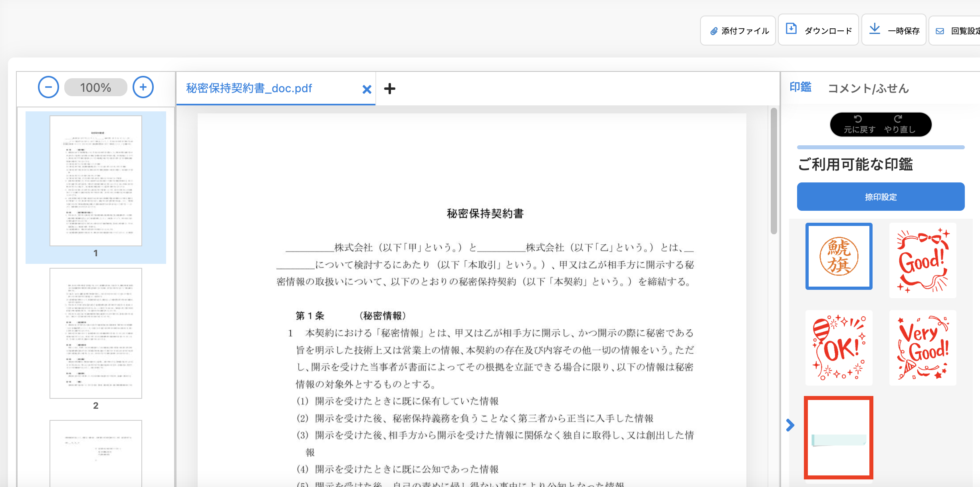Select the red Good! stamp
Screen dimensions: 980x487
point(923,260)
